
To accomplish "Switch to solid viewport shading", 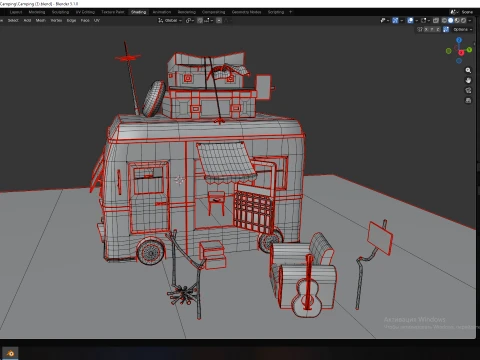I will 451,20.
